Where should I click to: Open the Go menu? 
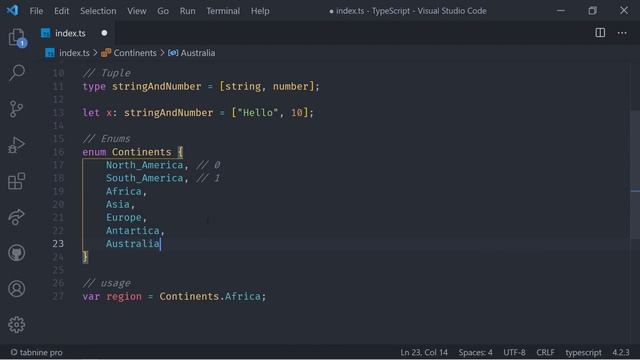(163, 11)
